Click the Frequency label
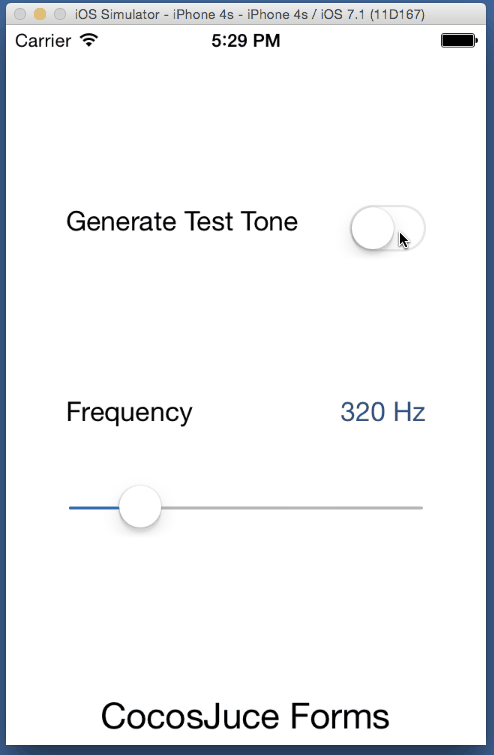This screenshot has width=494, height=755. 129,413
